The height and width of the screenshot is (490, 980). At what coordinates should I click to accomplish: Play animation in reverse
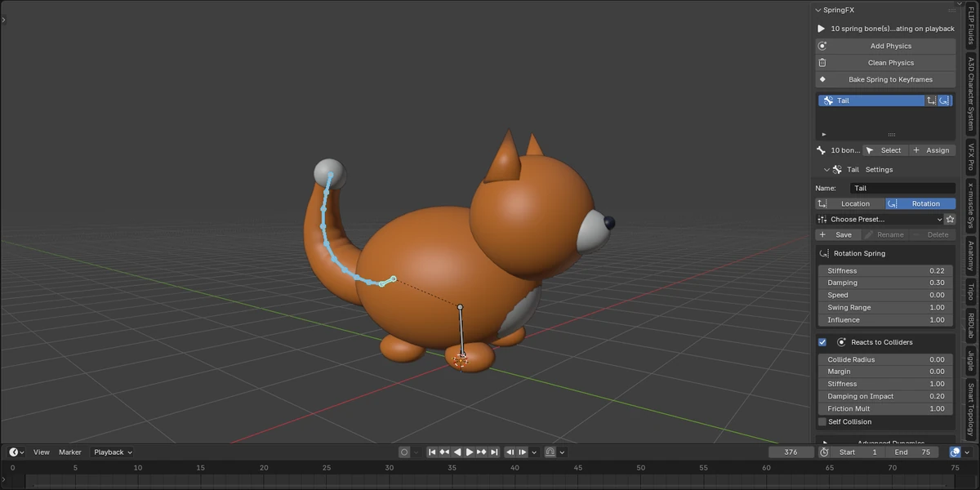click(x=457, y=452)
